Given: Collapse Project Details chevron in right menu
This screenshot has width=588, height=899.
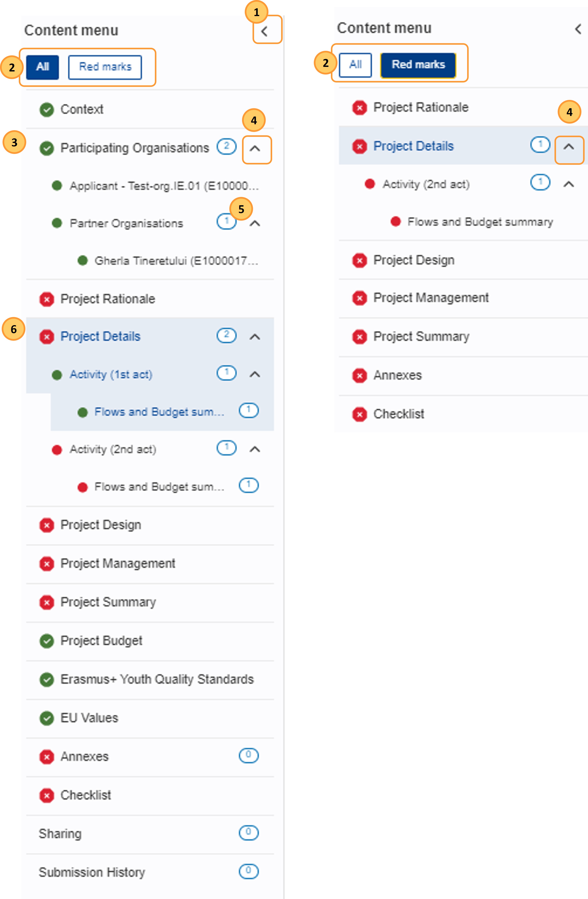Looking at the screenshot, I should click(x=569, y=147).
